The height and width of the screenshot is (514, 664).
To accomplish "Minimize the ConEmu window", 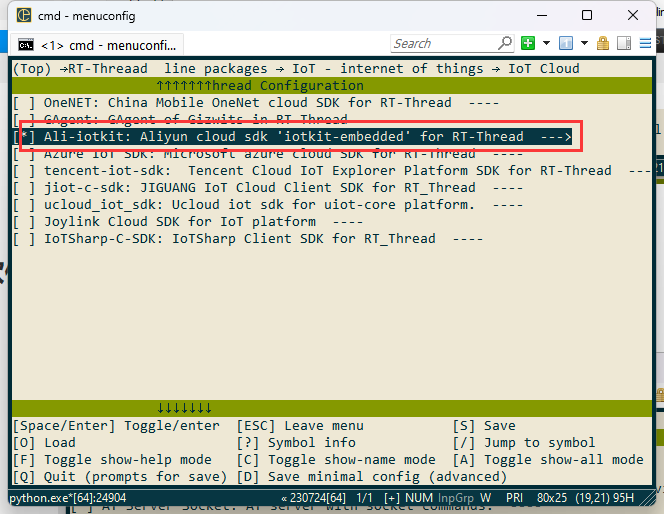I will click(x=542, y=15).
